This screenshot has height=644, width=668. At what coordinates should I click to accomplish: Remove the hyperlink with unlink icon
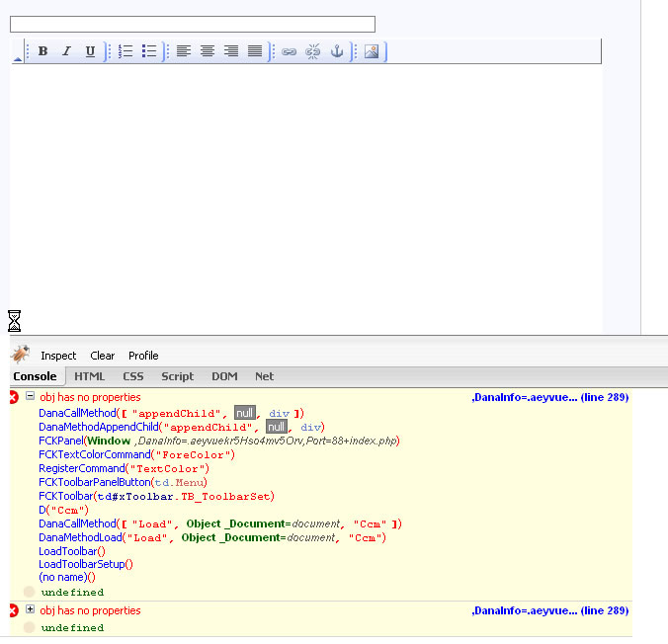pos(312,51)
